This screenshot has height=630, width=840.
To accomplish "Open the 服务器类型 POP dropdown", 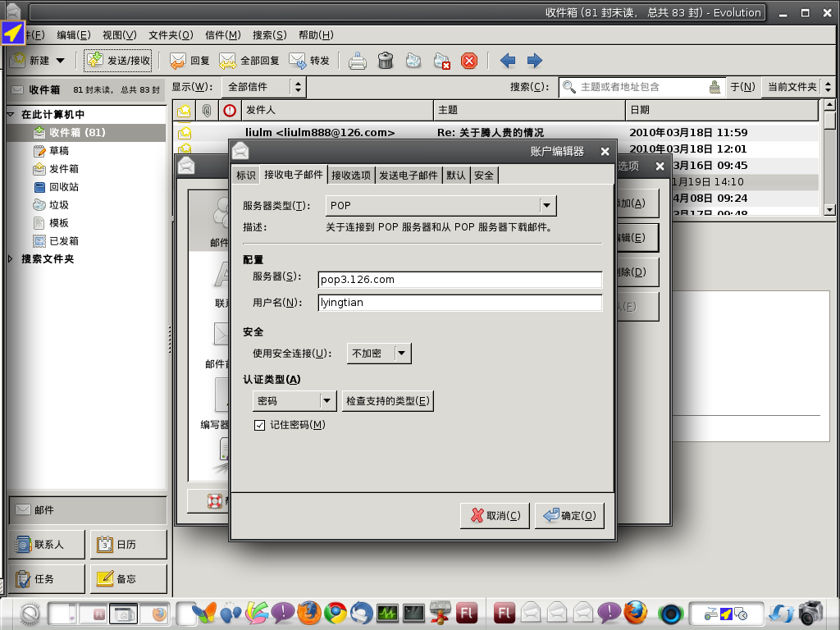I will tap(441, 205).
